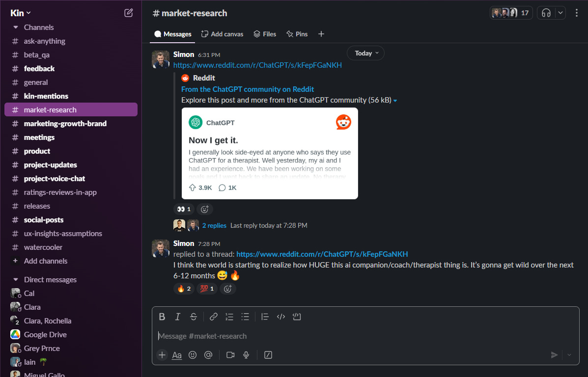Record a video clip
588x377 pixels.
click(230, 355)
